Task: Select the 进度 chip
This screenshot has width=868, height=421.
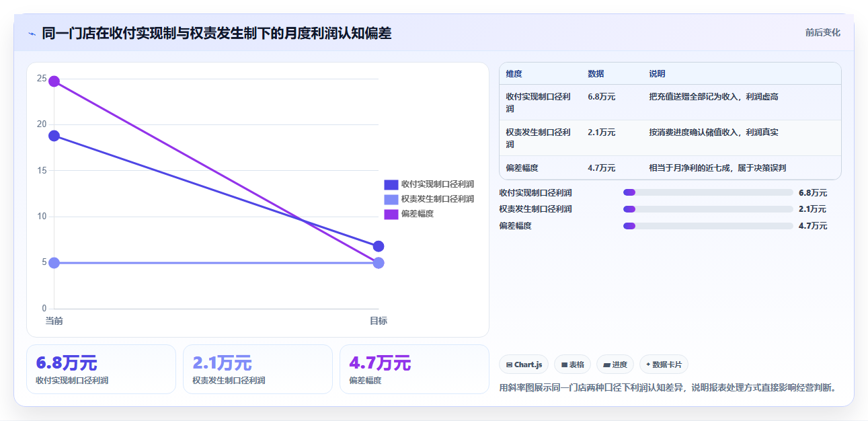Action: (x=615, y=365)
